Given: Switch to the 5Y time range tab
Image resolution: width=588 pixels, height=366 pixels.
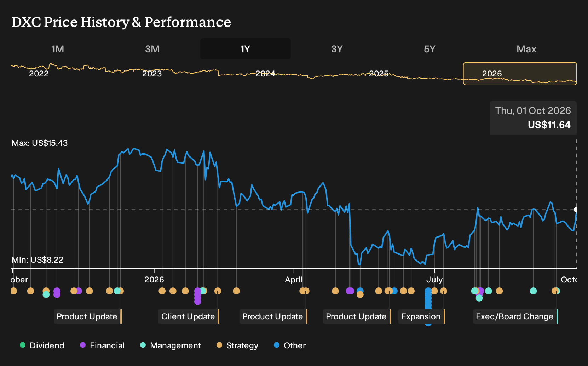Looking at the screenshot, I should coord(430,49).
